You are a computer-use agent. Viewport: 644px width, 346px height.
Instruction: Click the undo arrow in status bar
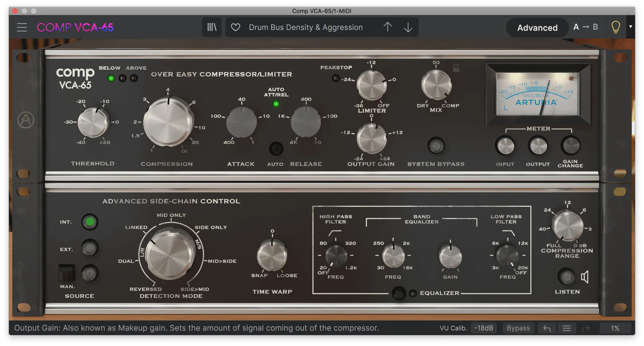click(547, 328)
